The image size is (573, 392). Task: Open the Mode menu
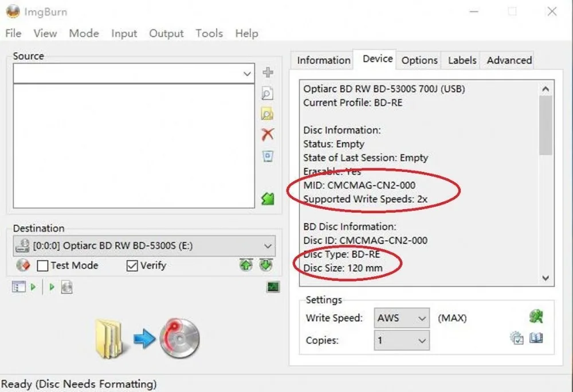tap(84, 33)
